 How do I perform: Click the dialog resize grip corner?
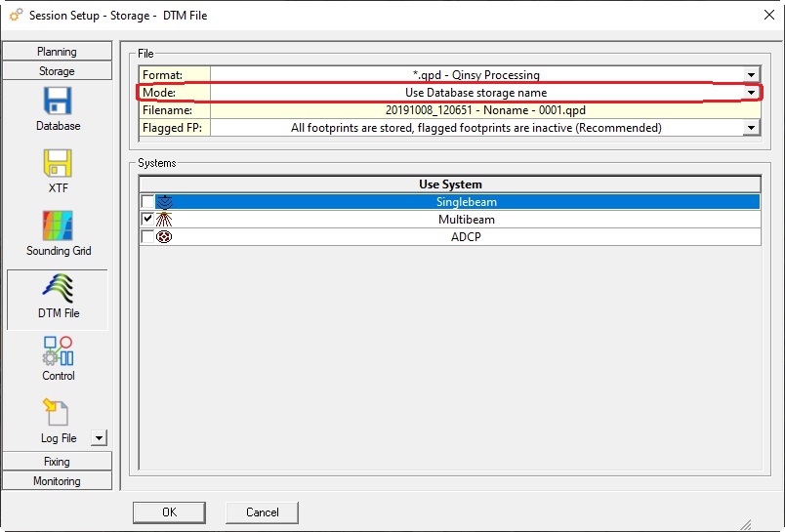tap(746, 524)
